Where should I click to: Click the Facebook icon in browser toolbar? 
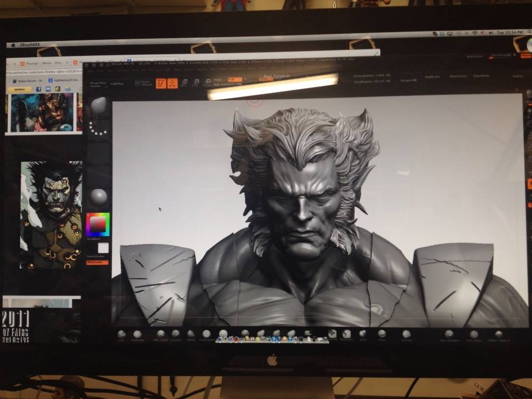coord(38,89)
